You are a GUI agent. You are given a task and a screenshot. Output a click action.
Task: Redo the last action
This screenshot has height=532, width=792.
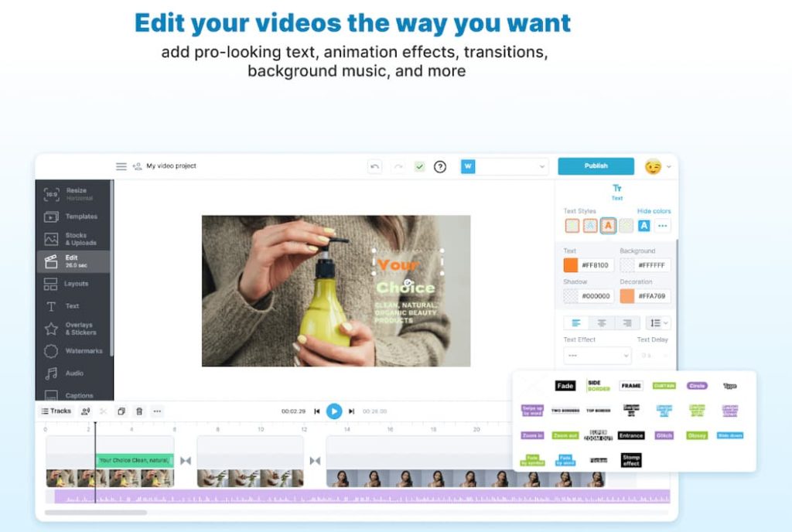398,166
